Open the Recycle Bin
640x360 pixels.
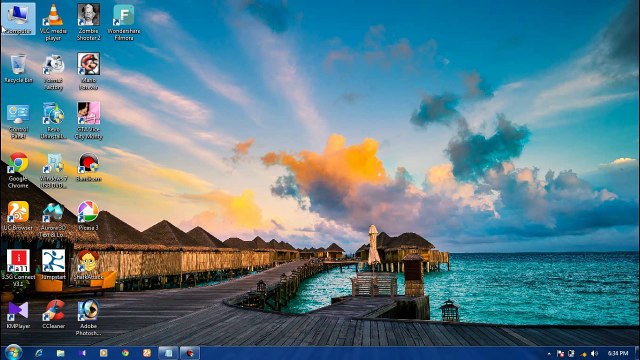pyautogui.click(x=18, y=68)
